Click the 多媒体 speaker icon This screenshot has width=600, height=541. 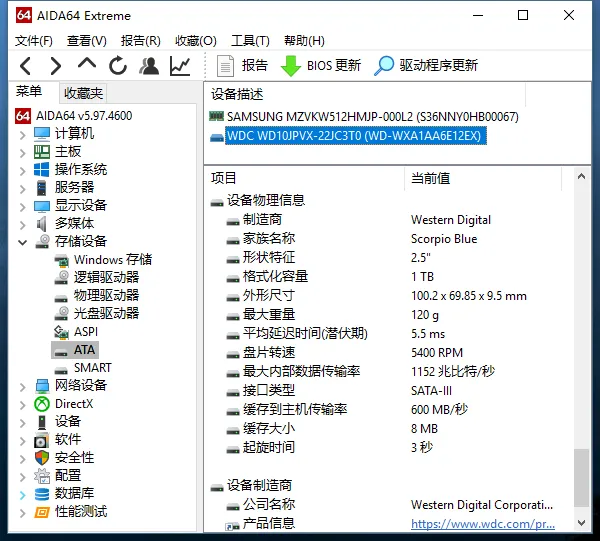(x=42, y=224)
